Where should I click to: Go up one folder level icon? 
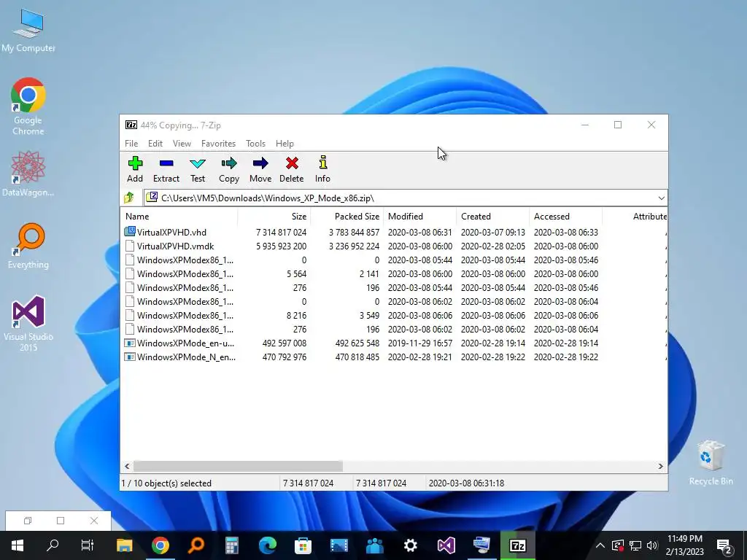[128, 198]
